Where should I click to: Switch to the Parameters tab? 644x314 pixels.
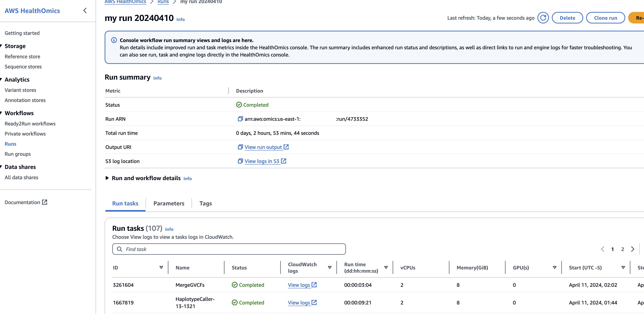[x=169, y=203]
